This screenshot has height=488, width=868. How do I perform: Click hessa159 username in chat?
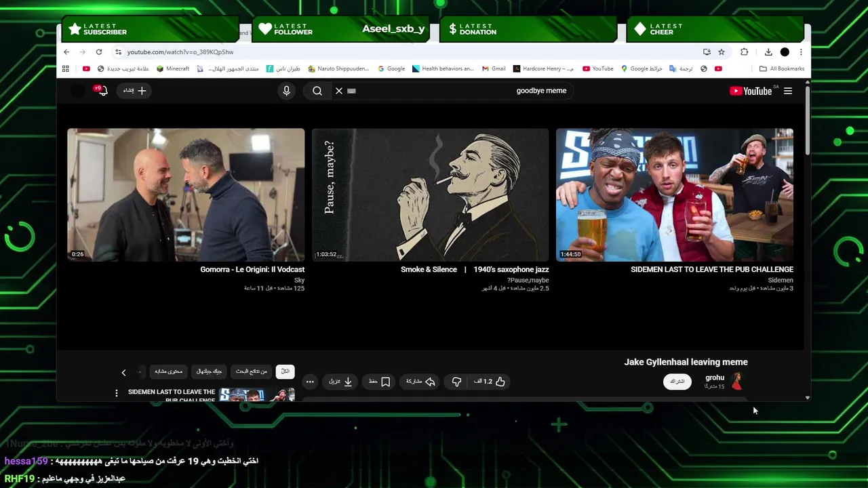point(26,462)
